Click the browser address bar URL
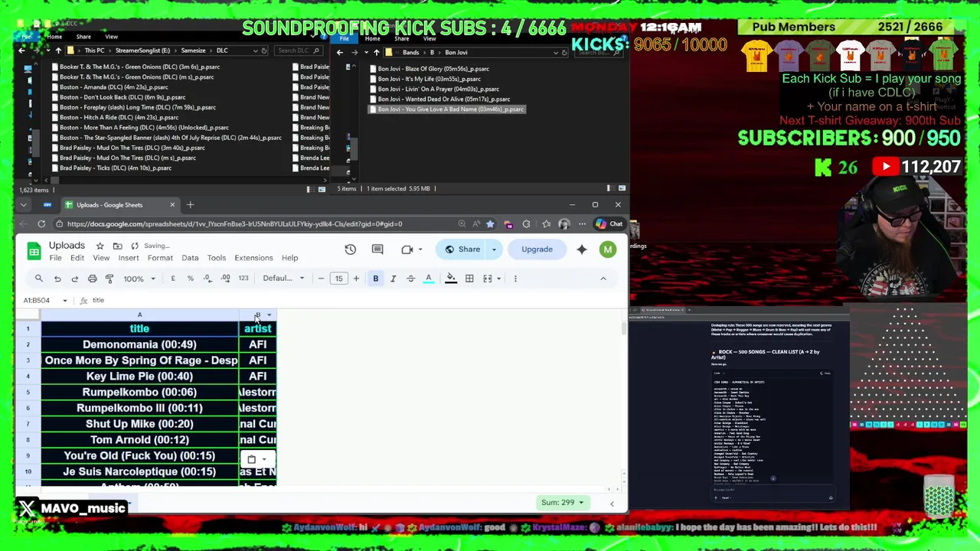Viewport: 980px width, 551px height. click(234, 224)
